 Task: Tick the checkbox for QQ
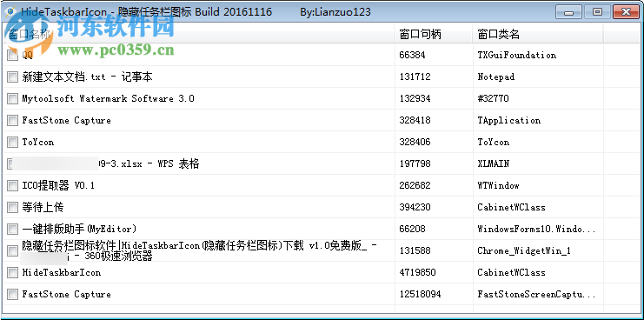click(13, 55)
